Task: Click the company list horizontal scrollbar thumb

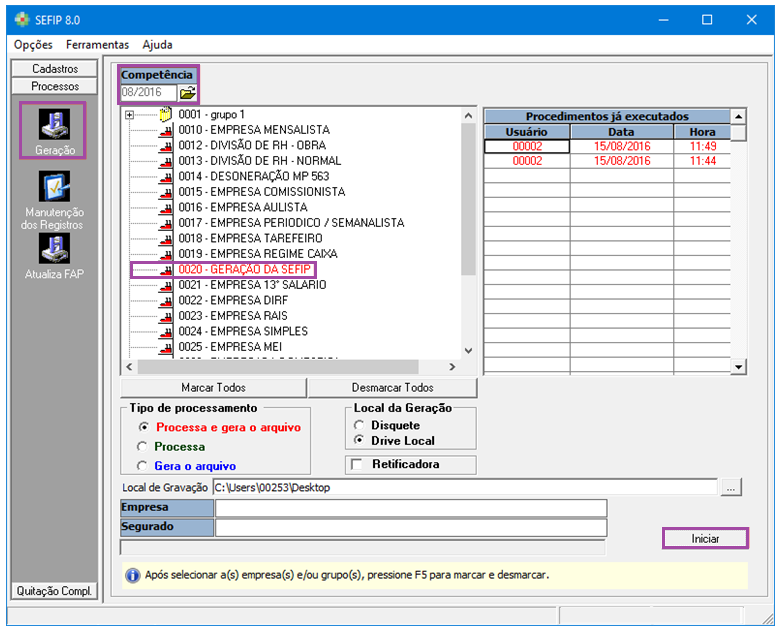Action: tap(278, 367)
